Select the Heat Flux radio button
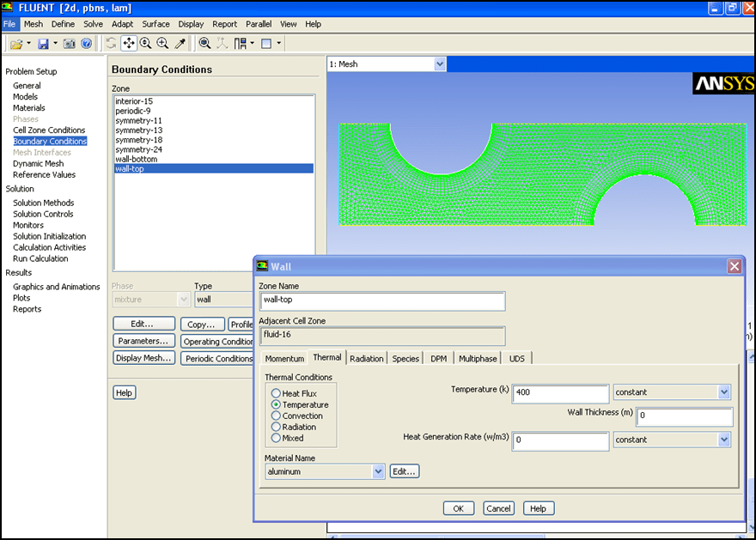 point(277,393)
